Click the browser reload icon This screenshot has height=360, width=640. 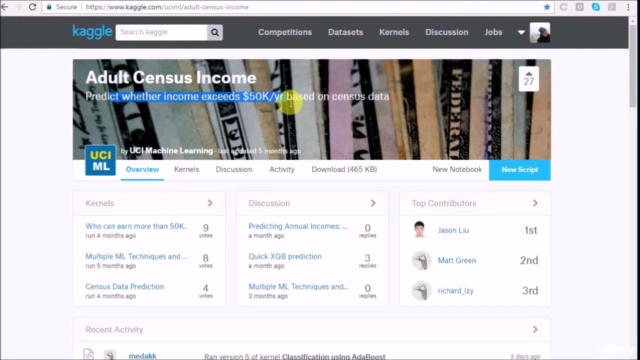pyautogui.click(x=32, y=7)
